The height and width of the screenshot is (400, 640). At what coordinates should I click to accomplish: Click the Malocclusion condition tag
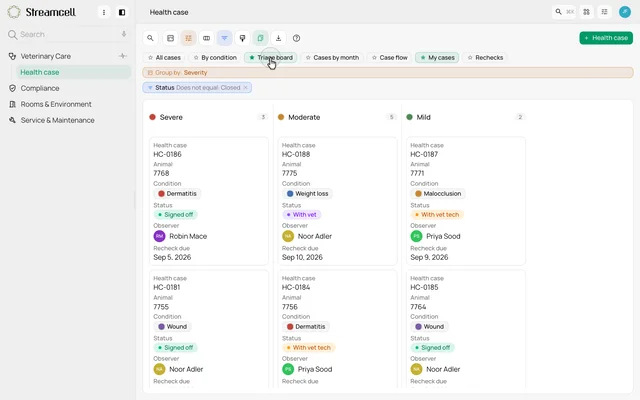pos(438,193)
